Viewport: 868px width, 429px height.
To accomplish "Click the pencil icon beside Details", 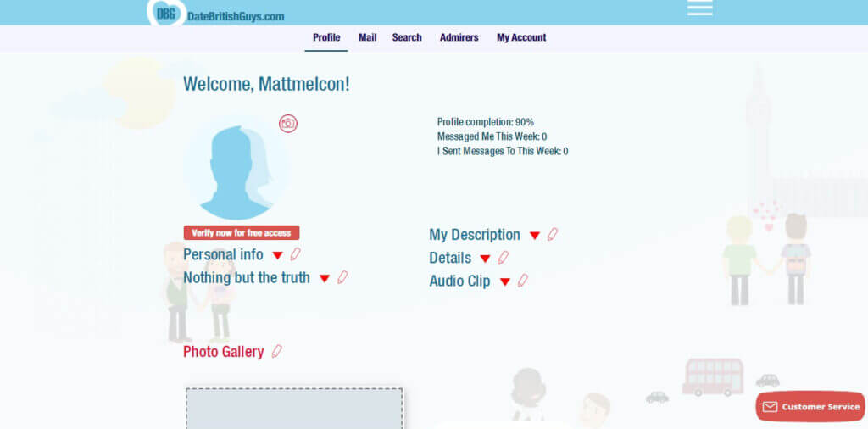I will tap(504, 258).
